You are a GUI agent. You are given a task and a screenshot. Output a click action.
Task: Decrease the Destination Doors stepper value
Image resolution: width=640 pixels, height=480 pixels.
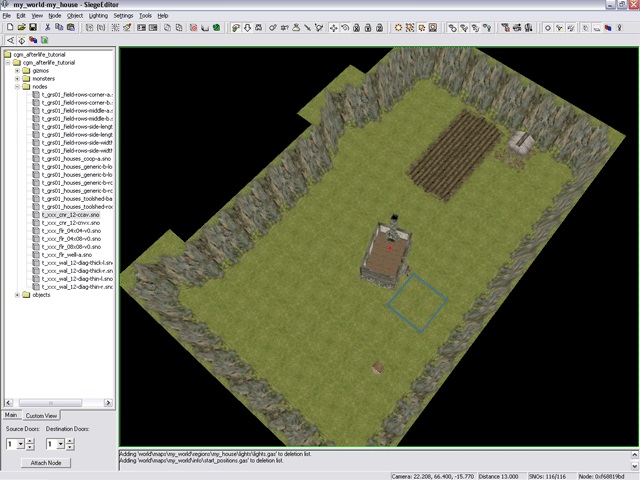(70, 447)
